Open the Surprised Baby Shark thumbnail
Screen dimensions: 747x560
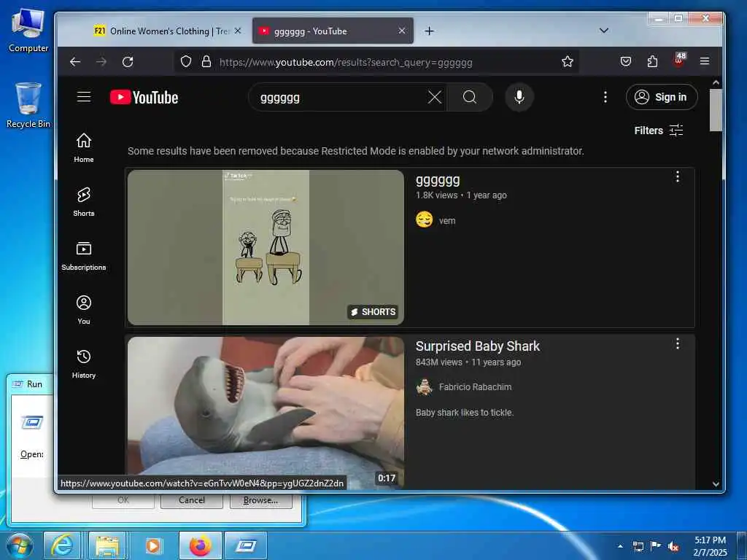pos(266,413)
